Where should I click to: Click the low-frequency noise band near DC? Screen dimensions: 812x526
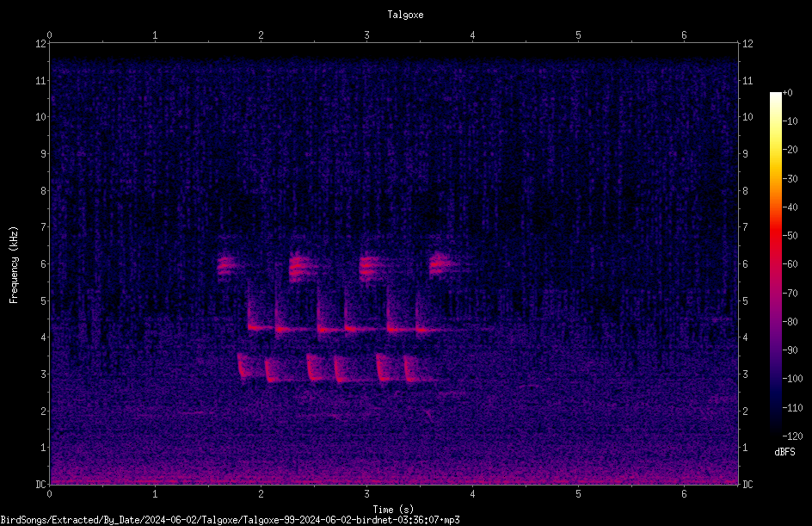coord(394,474)
